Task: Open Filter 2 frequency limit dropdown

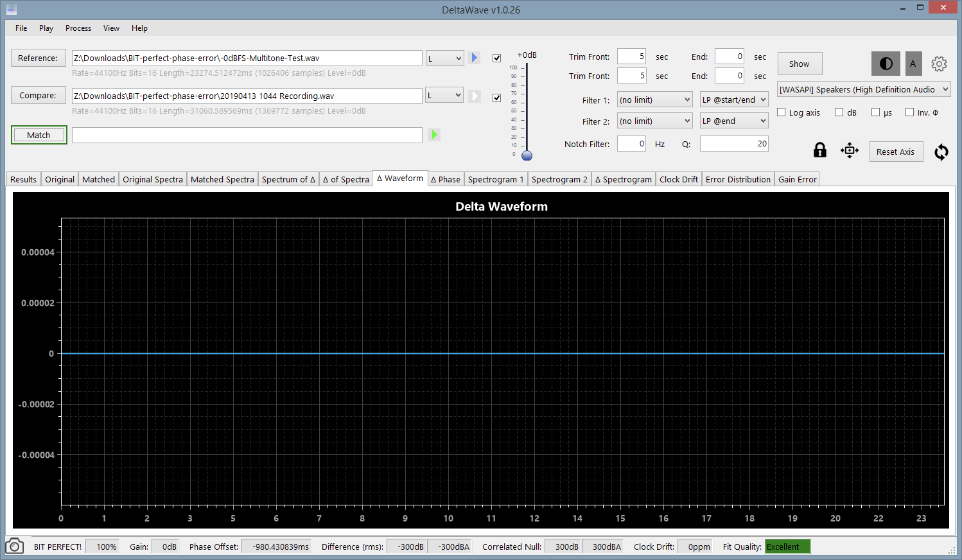Action: point(655,121)
